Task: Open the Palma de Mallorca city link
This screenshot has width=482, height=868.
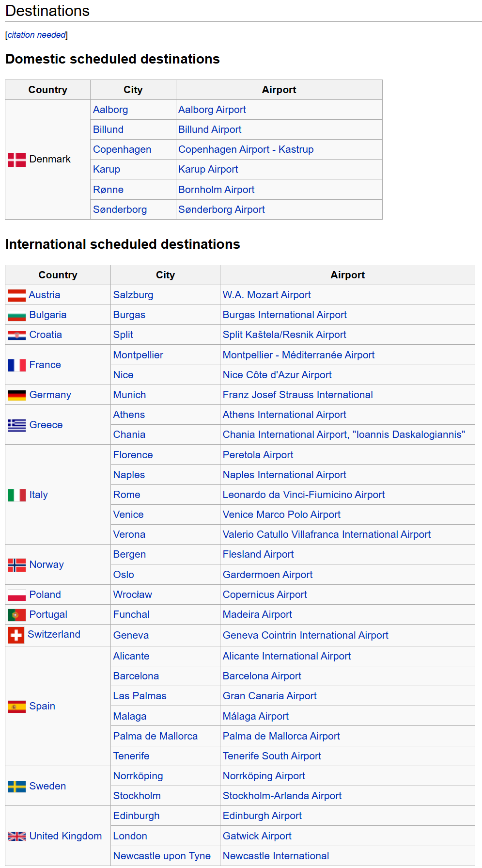Action: tap(155, 736)
